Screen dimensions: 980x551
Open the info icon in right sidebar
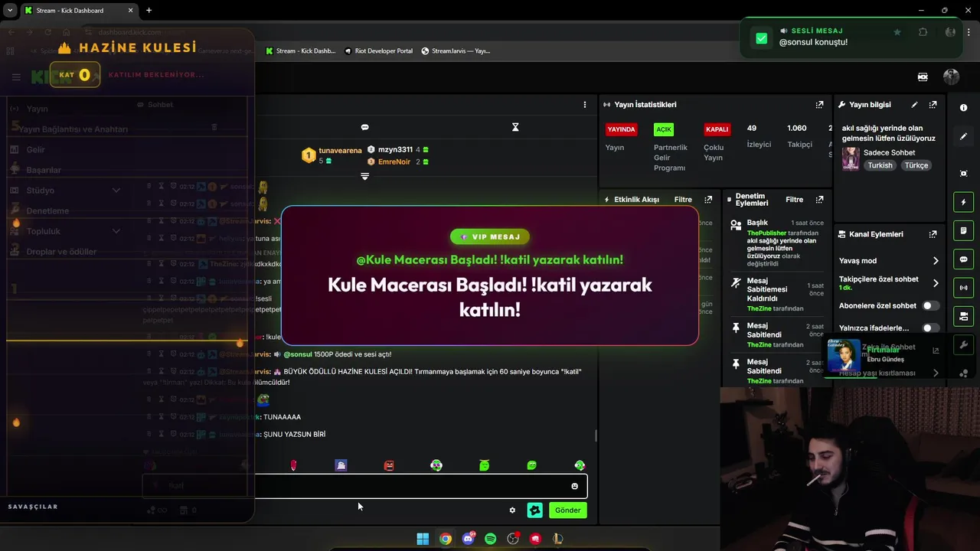[963, 108]
